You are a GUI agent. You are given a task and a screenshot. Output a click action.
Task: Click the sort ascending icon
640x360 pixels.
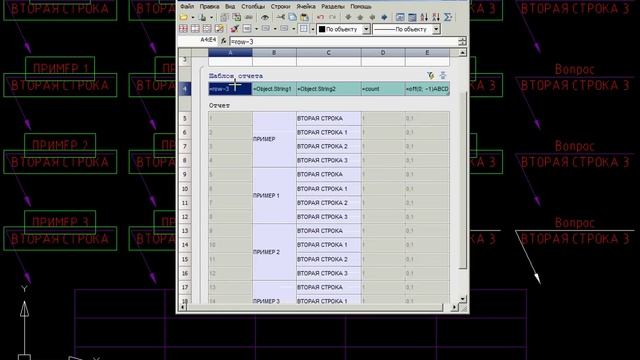tap(424, 18)
